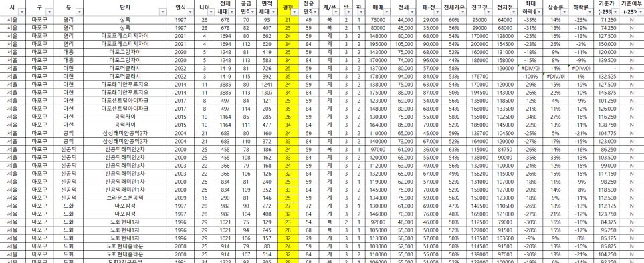Open the filter dropdown for the 기준가 (-25%) column
This screenshot has height=263, width=644.
tap(615, 12)
